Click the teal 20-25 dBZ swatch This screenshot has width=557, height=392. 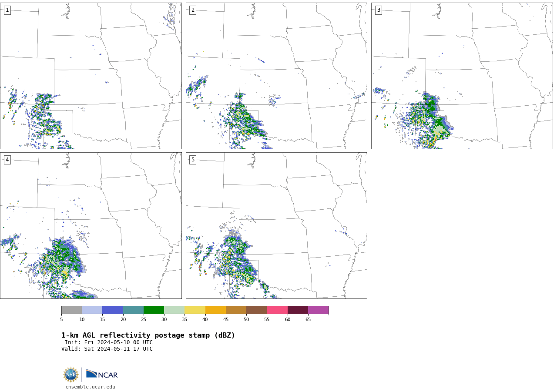[x=133, y=310]
